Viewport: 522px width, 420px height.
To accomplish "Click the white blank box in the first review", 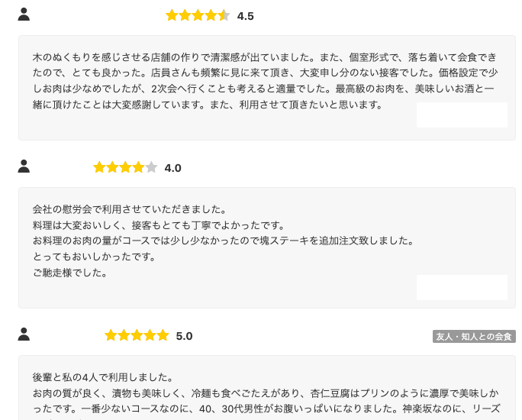I will [462, 115].
